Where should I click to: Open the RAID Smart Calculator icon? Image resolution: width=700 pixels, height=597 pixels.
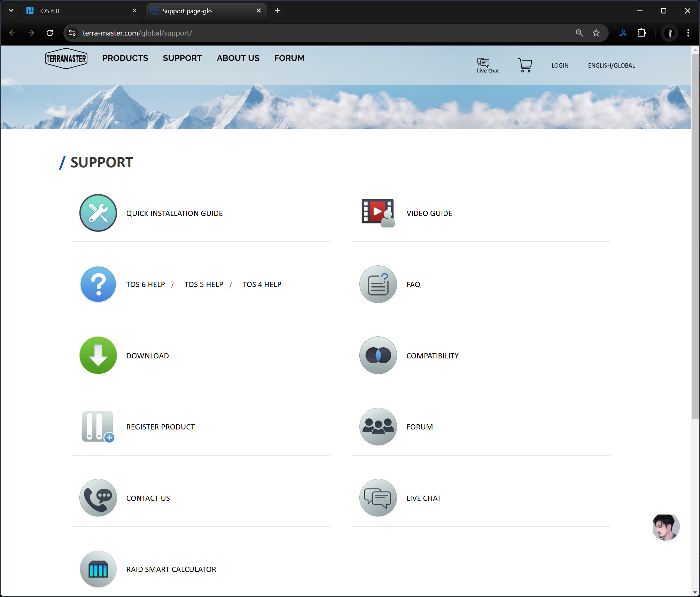tap(98, 569)
